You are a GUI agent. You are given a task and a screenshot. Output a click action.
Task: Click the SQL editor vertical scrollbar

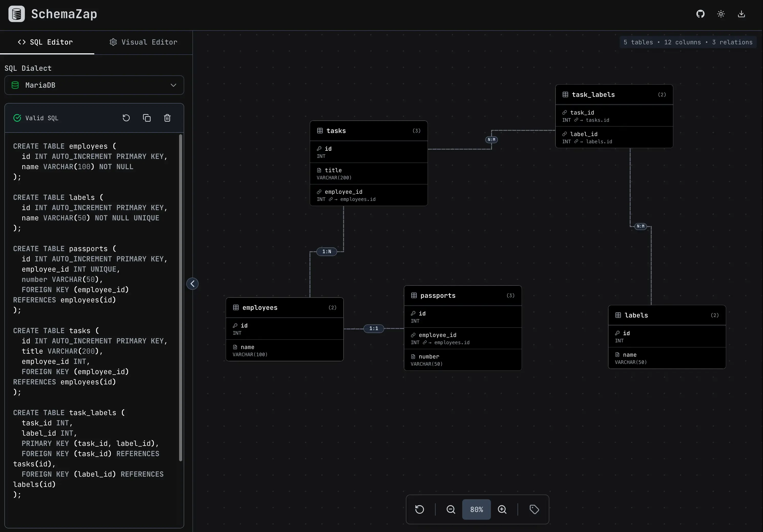click(181, 298)
